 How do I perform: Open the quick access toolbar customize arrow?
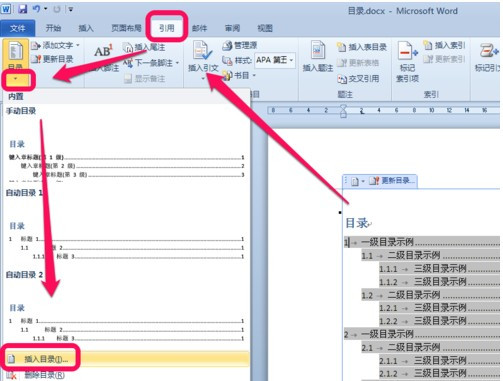(x=71, y=9)
